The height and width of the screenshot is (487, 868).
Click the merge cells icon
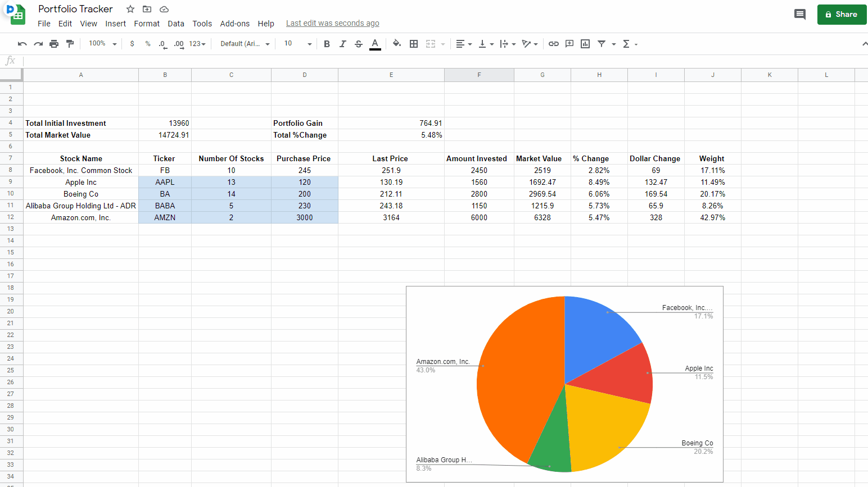pyautogui.click(x=431, y=44)
